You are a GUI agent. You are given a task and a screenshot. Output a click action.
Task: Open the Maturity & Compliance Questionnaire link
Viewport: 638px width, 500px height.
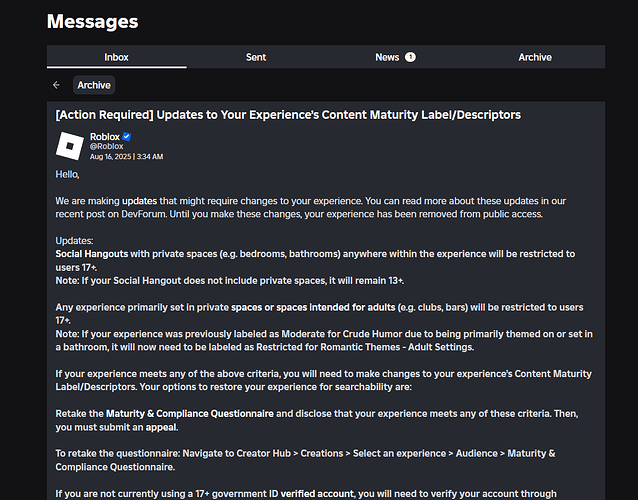[190, 414]
